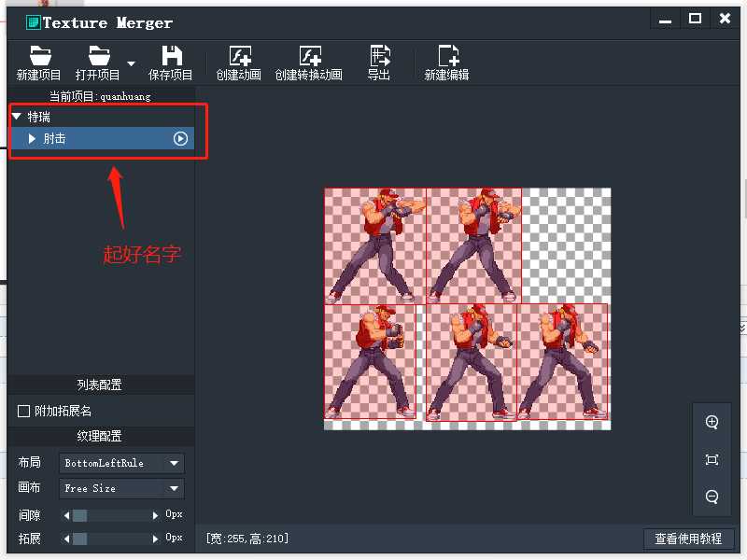Enable the 附加拓展名 checkbox
Image resolution: width=747 pixels, height=560 pixels.
coord(23,411)
